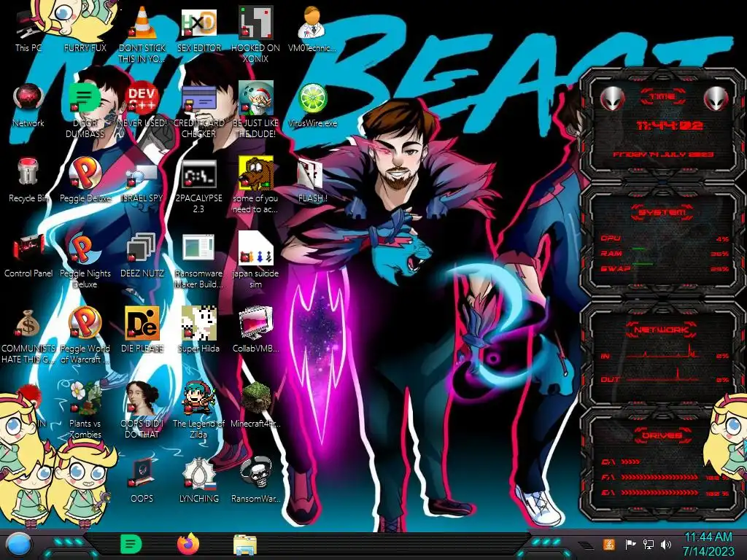Open network status tray icon
This screenshot has width=747, height=560.
pyautogui.click(x=649, y=544)
